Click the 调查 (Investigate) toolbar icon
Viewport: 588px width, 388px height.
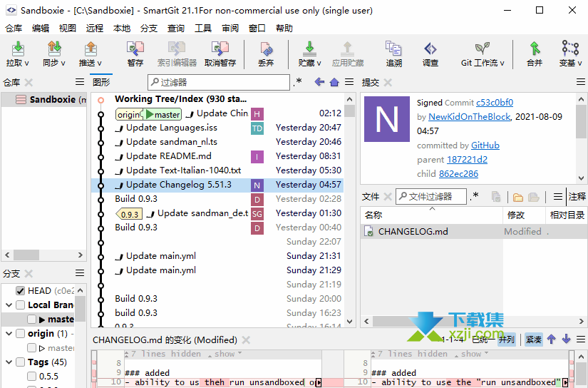[430, 48]
